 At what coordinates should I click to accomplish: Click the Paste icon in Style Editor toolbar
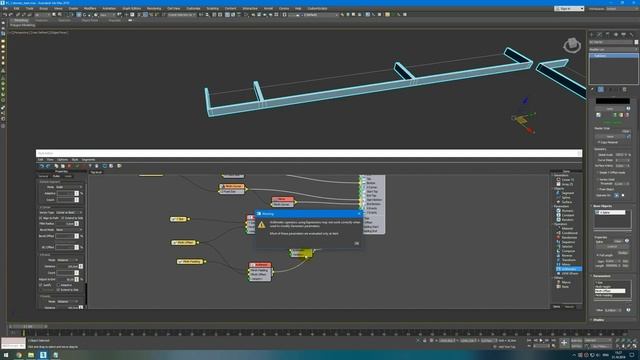tap(62, 166)
